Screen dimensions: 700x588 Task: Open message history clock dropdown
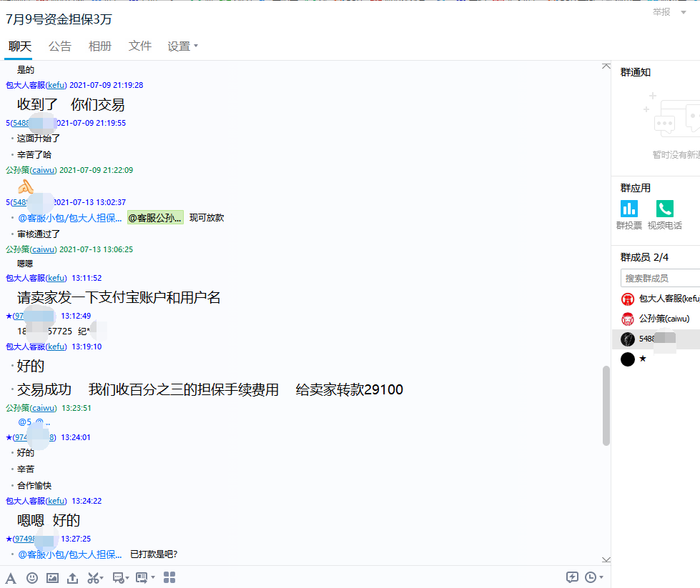(x=593, y=577)
